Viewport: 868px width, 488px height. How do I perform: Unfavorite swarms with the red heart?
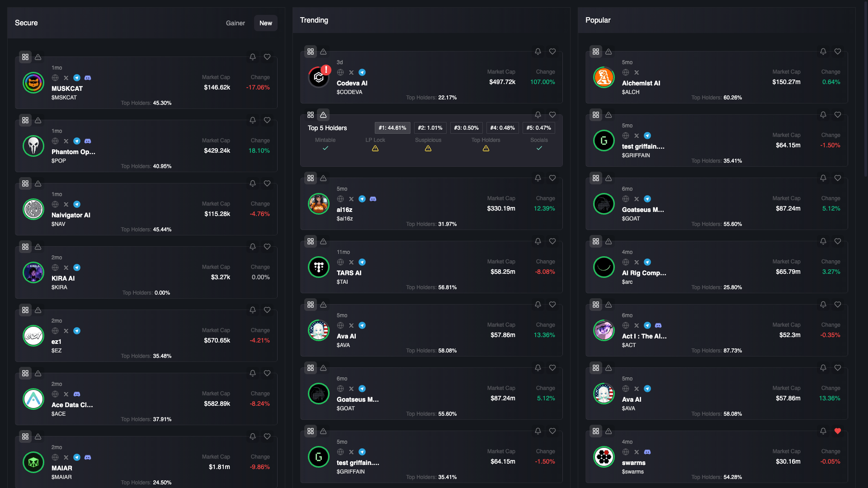tap(838, 431)
